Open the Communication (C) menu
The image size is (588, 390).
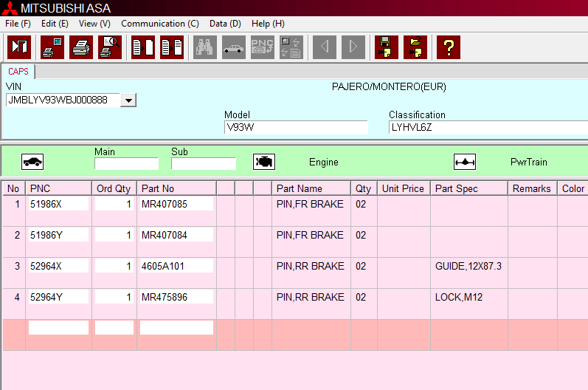tap(159, 24)
